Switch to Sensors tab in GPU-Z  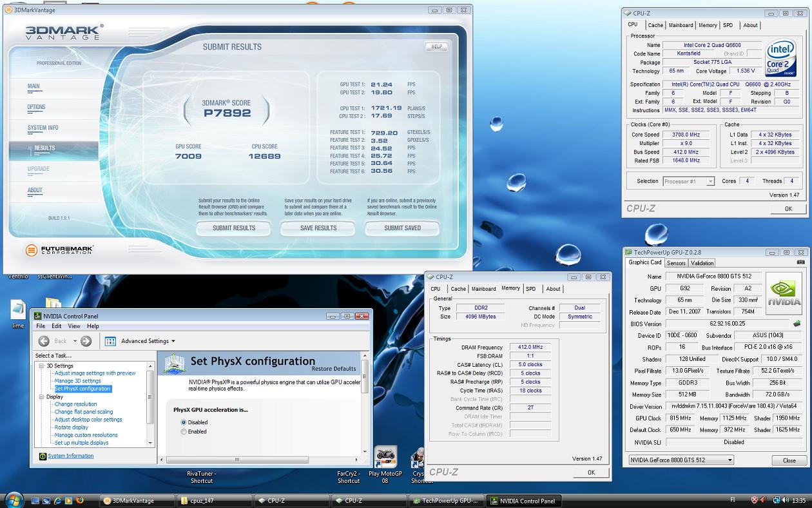tap(676, 263)
